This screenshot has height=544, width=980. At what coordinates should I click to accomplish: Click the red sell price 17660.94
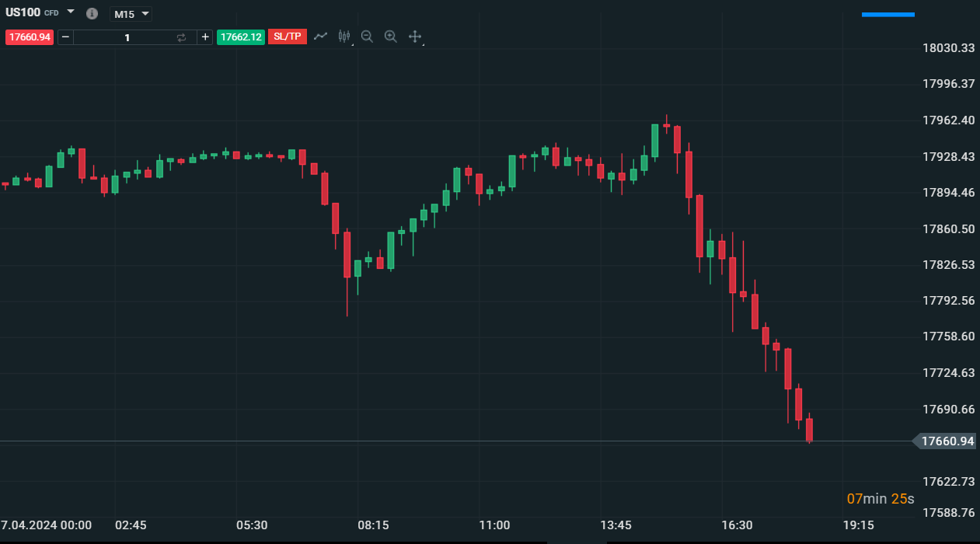pyautogui.click(x=30, y=37)
